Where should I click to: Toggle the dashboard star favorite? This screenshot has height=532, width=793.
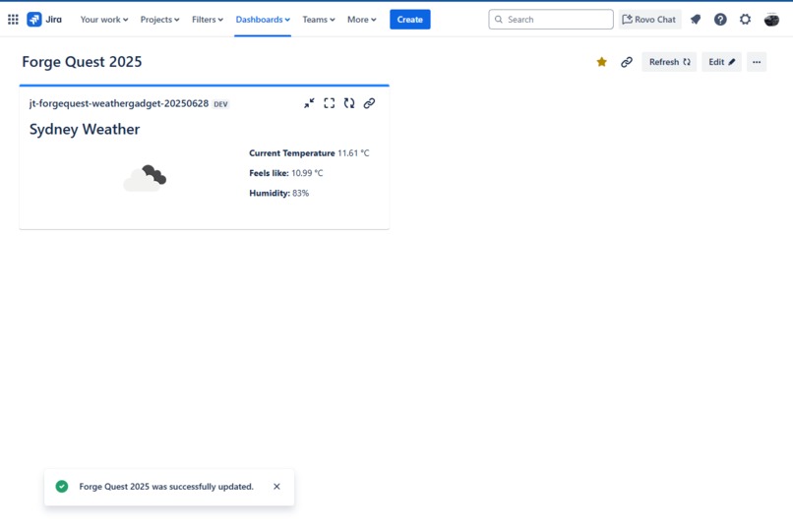[x=601, y=62]
